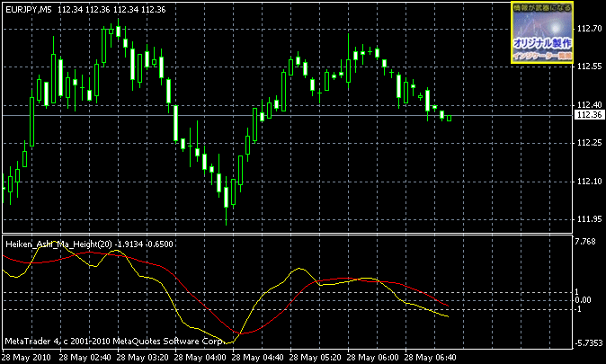Click the 28 May 02:40 time label

[85, 358]
